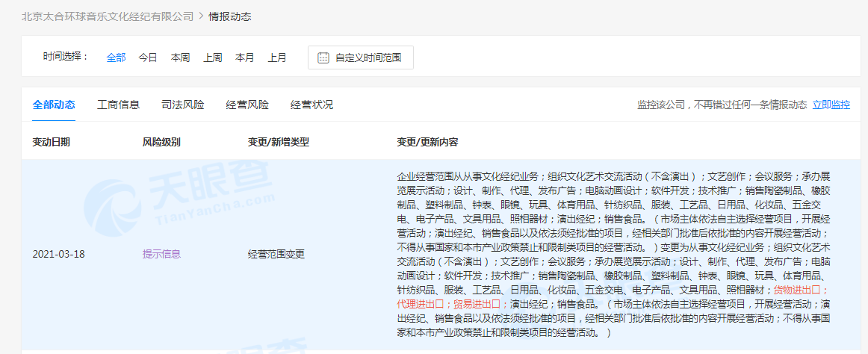Screen dimensions: 868x354
Task: Click the breadcrumb chevron separator
Action: [x=200, y=16]
